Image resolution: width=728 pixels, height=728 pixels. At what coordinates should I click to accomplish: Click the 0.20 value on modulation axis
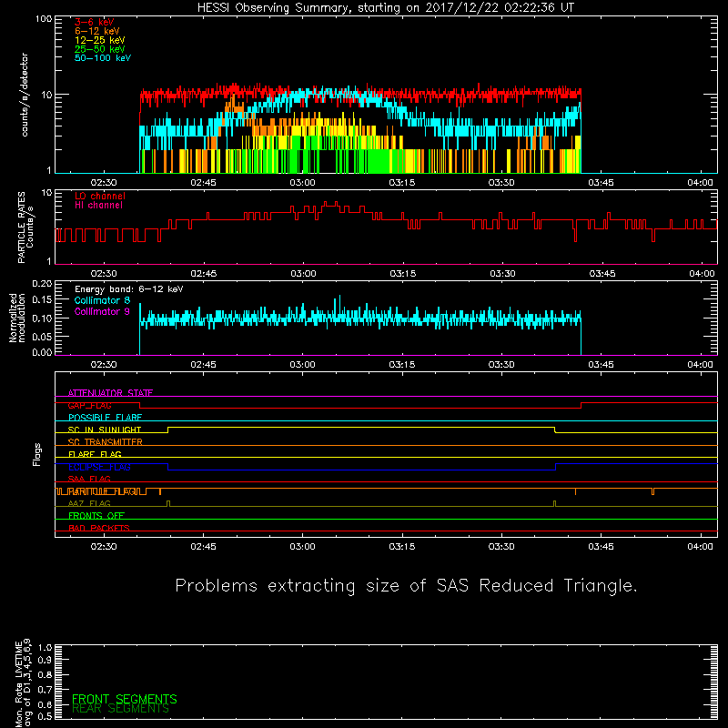pos(42,284)
